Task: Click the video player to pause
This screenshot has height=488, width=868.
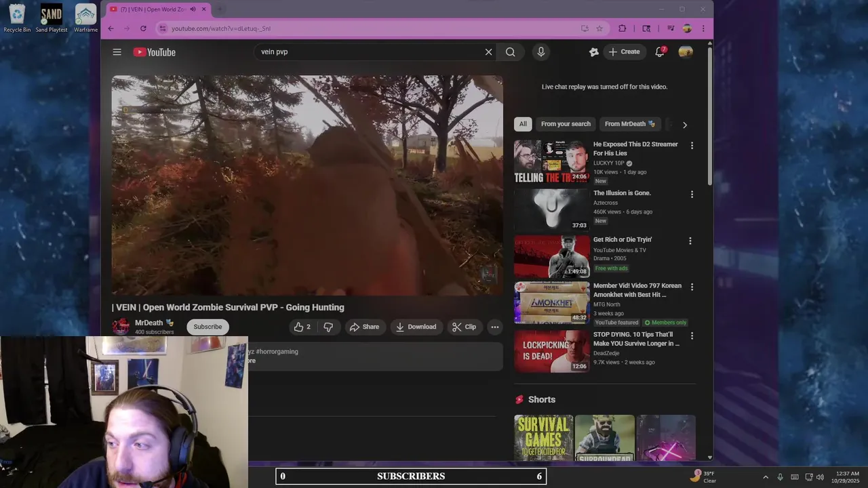Action: click(x=307, y=185)
